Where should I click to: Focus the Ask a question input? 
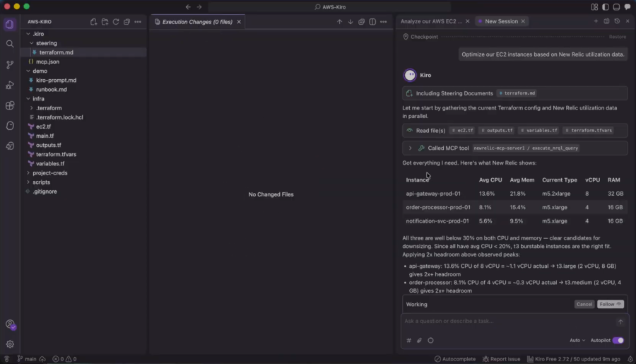[509, 322]
